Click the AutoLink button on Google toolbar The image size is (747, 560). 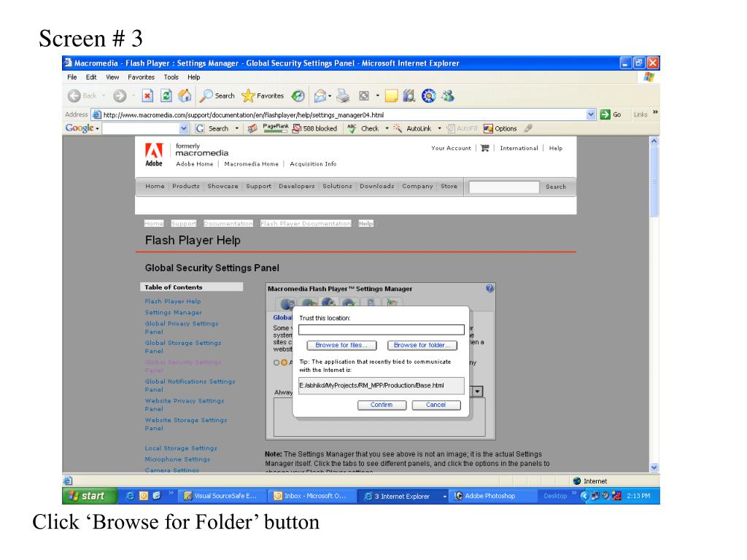tap(412, 128)
